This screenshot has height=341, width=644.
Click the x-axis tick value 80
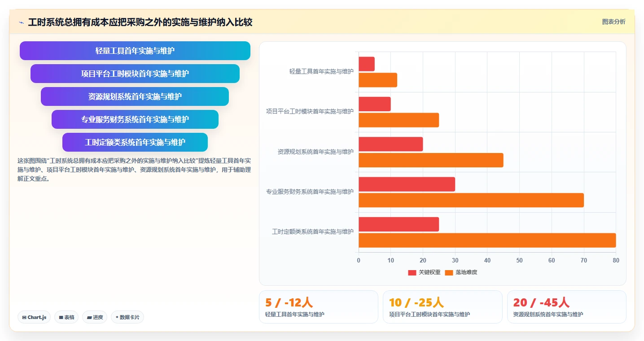pyautogui.click(x=616, y=260)
